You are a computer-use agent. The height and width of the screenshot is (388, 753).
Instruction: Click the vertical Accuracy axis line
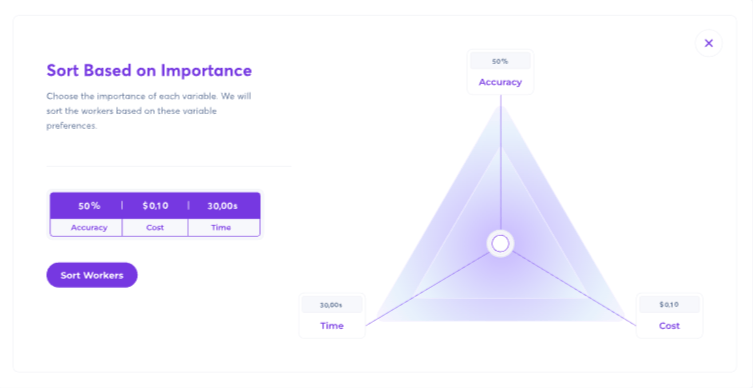click(501, 162)
